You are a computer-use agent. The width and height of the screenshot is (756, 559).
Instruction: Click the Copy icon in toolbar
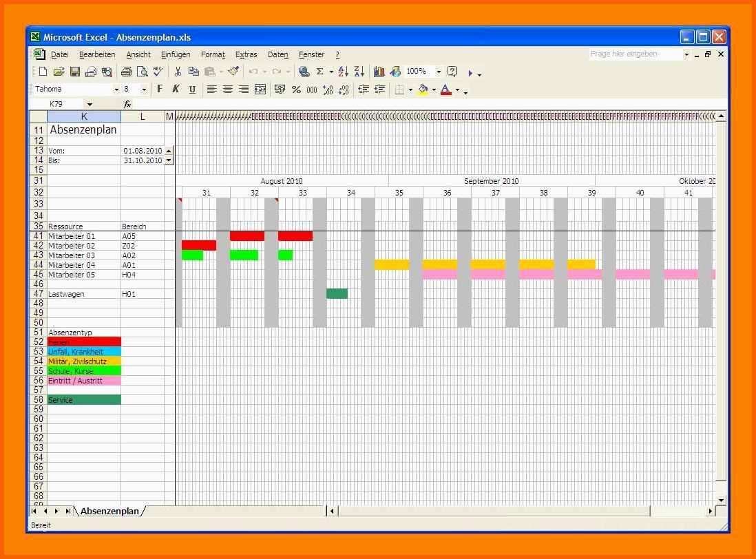point(194,72)
